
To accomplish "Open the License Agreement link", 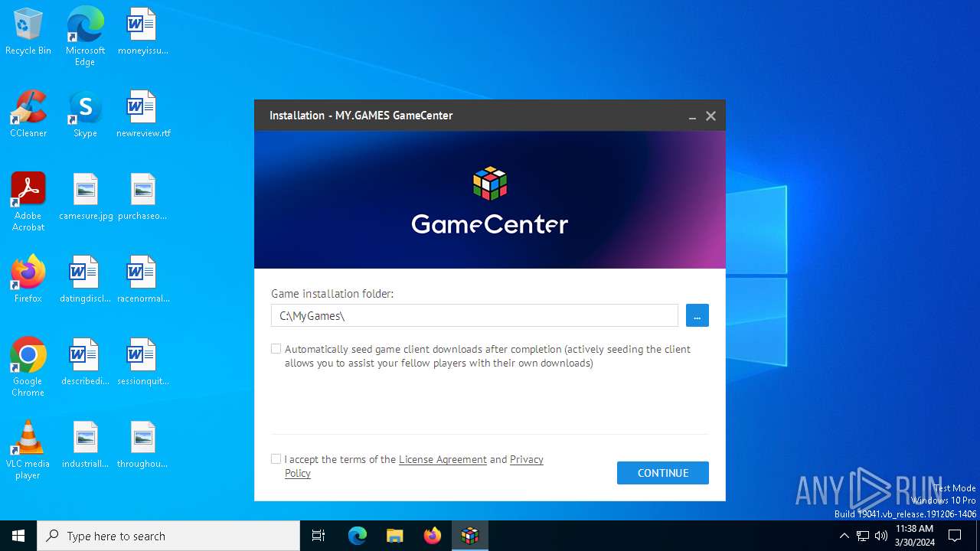I will (x=443, y=459).
